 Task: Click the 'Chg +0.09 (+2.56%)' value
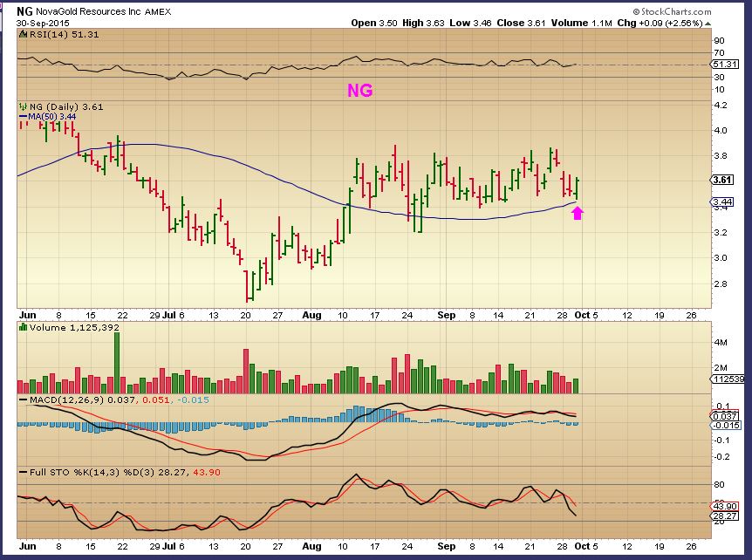coord(660,23)
